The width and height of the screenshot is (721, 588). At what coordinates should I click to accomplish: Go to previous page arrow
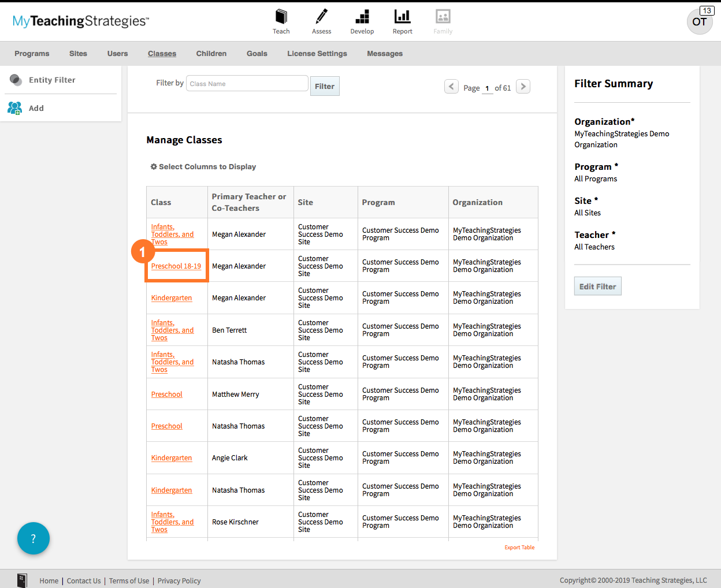[451, 87]
